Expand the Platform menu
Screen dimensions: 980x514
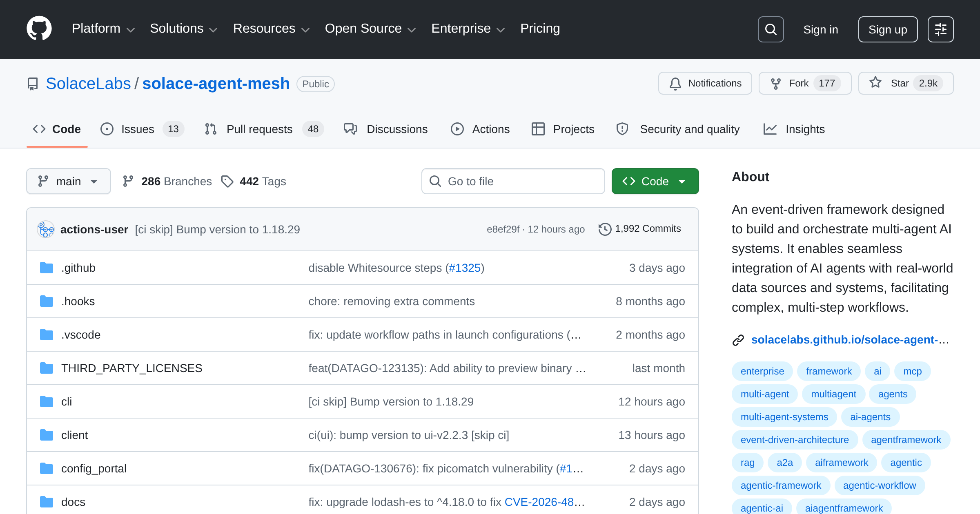click(103, 29)
